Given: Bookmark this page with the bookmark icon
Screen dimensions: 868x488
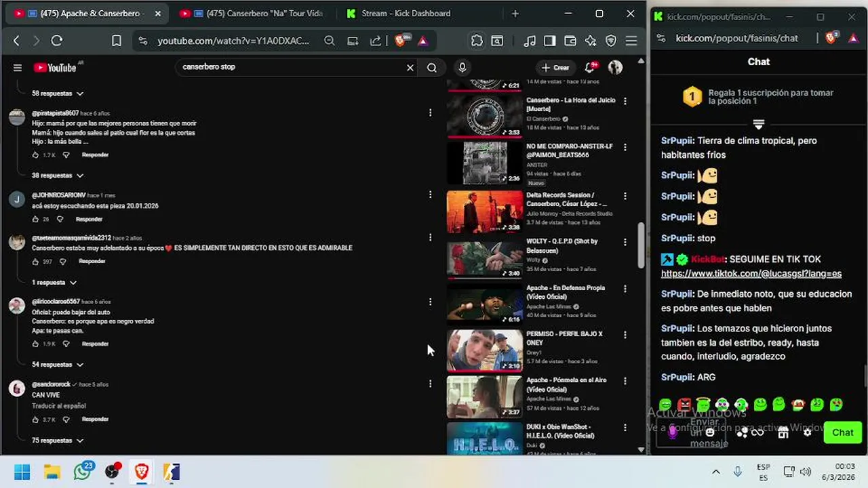Looking at the screenshot, I should point(117,41).
